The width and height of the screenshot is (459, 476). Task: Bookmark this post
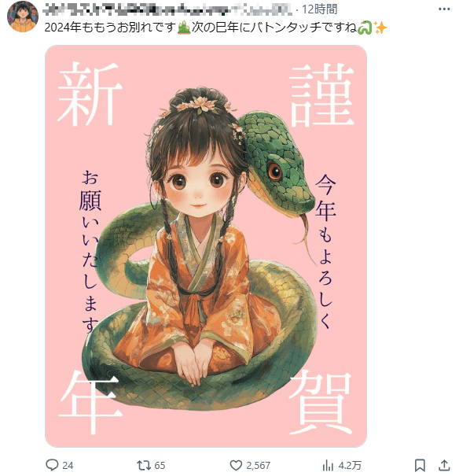(420, 465)
